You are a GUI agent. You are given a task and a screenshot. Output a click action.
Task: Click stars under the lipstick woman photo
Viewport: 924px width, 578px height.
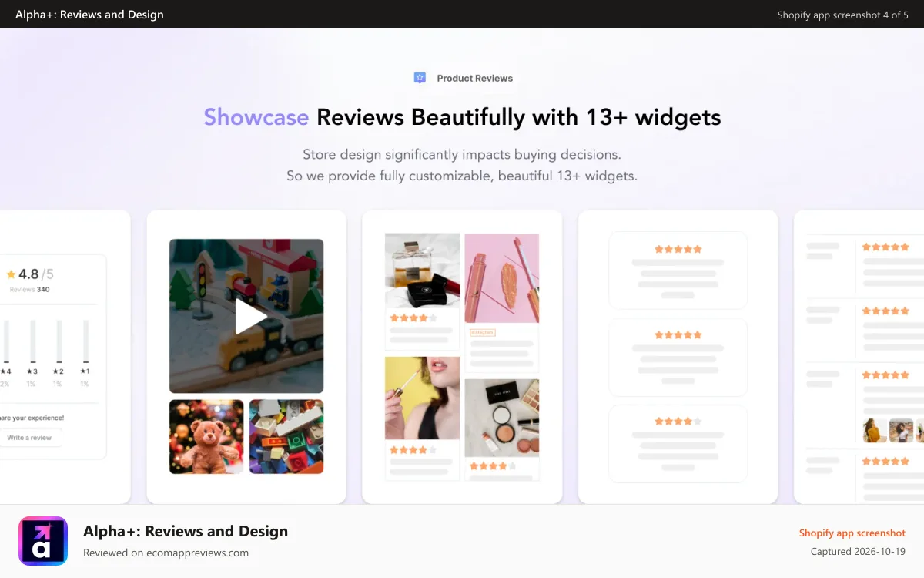(413, 449)
